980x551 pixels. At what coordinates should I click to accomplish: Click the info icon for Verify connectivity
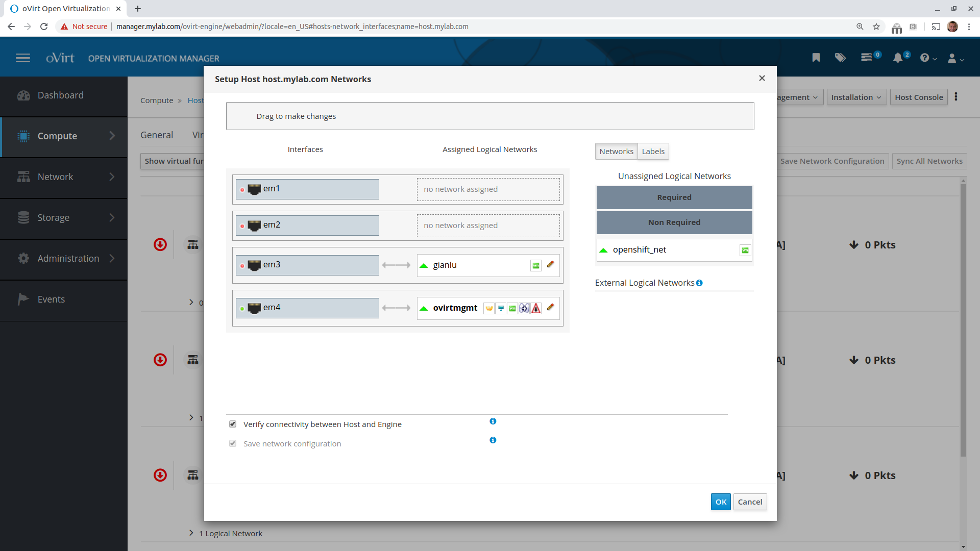point(493,421)
